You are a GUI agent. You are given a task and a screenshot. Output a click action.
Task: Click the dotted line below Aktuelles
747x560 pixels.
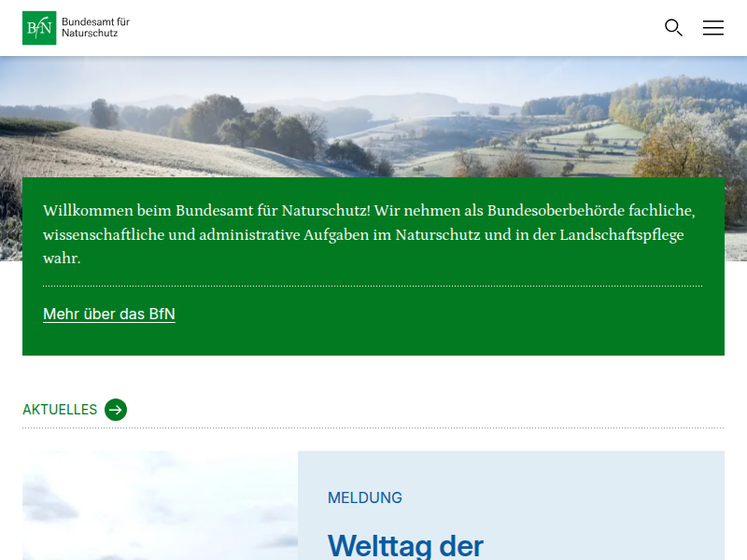click(373, 428)
